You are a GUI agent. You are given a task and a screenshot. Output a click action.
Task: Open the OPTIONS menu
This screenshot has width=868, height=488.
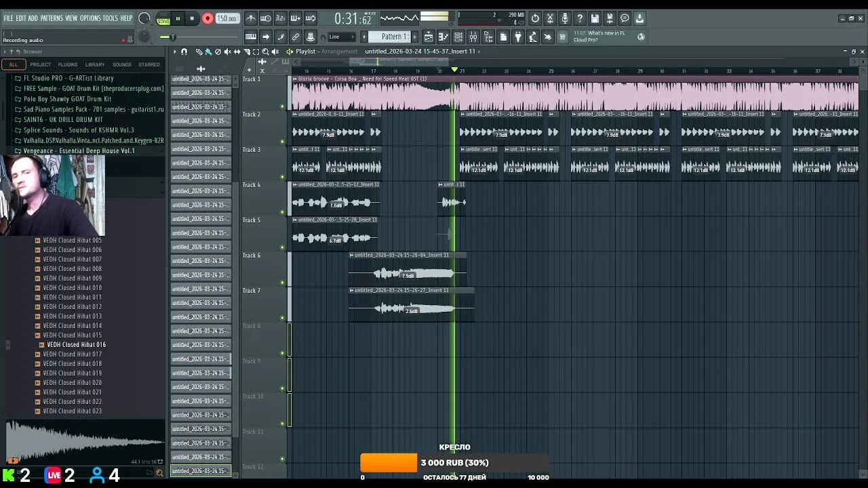(90, 18)
